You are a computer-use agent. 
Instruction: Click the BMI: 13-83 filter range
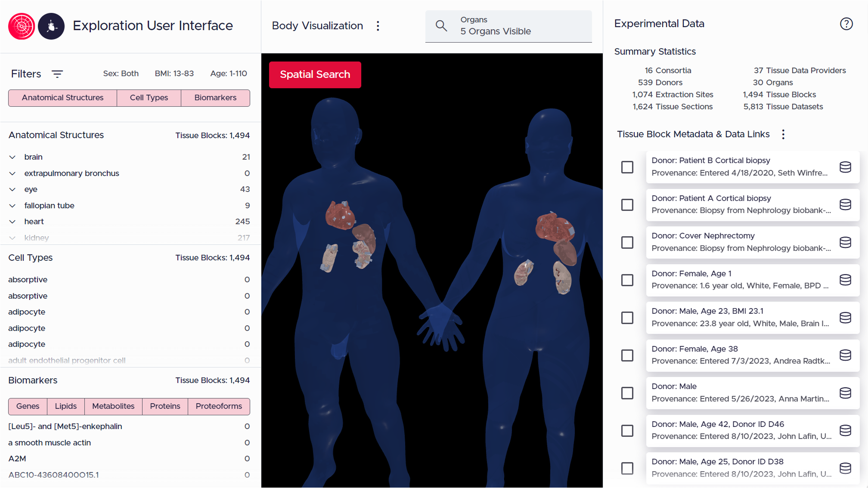pos(174,73)
